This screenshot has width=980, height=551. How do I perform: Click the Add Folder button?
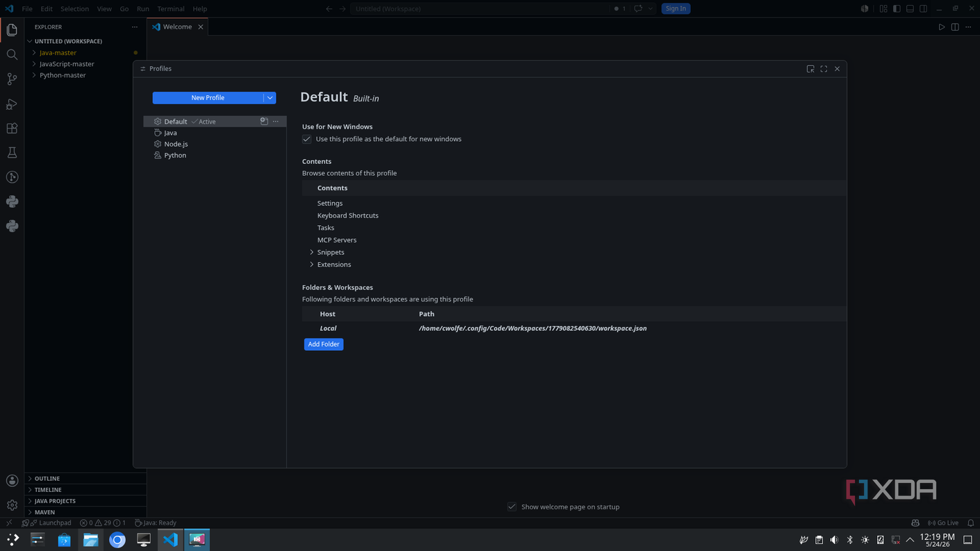[324, 344]
